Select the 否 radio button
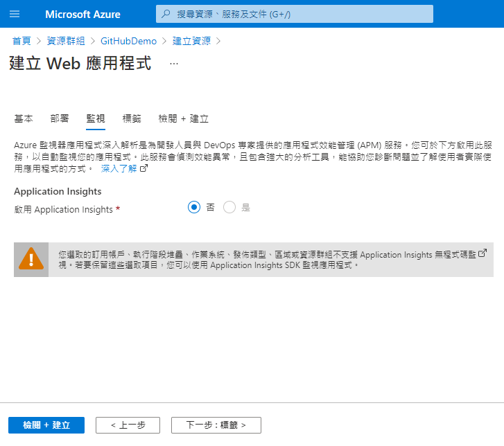This screenshot has height=446, width=504. point(194,208)
